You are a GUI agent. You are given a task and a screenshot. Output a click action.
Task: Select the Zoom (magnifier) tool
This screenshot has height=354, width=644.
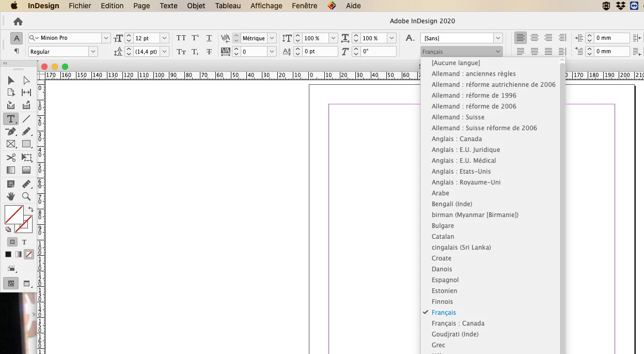pos(26,196)
